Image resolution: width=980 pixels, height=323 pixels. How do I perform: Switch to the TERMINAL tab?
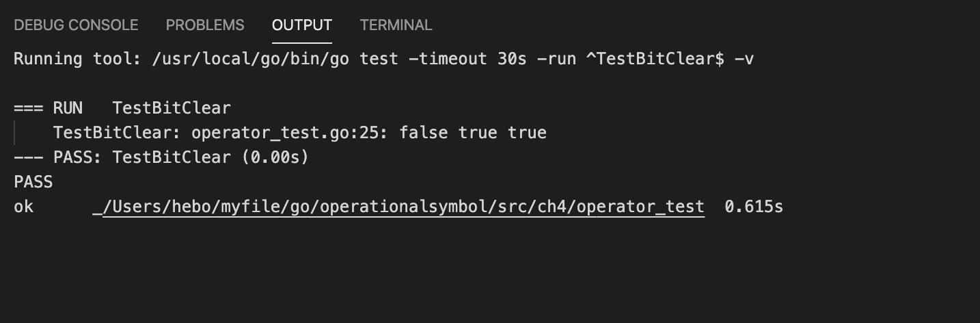tap(396, 25)
